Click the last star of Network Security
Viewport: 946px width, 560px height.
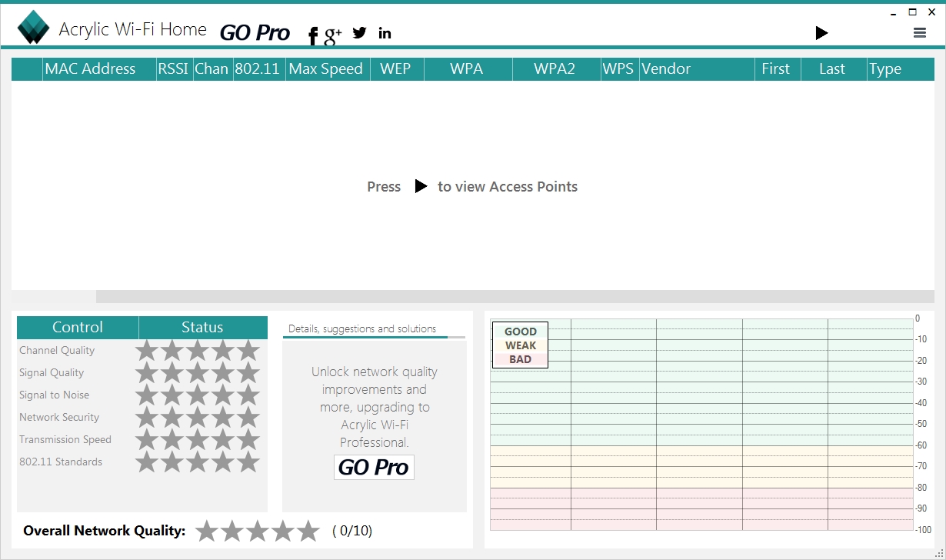248,418
